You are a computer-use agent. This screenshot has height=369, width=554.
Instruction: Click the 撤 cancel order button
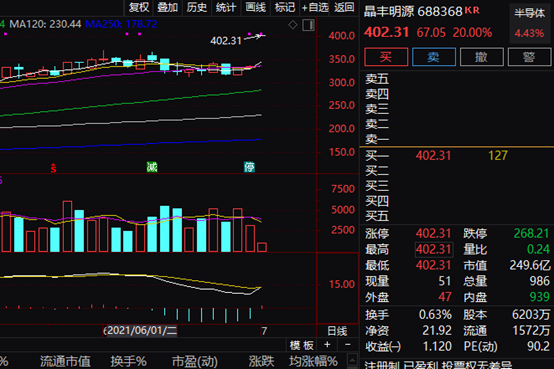coord(482,57)
